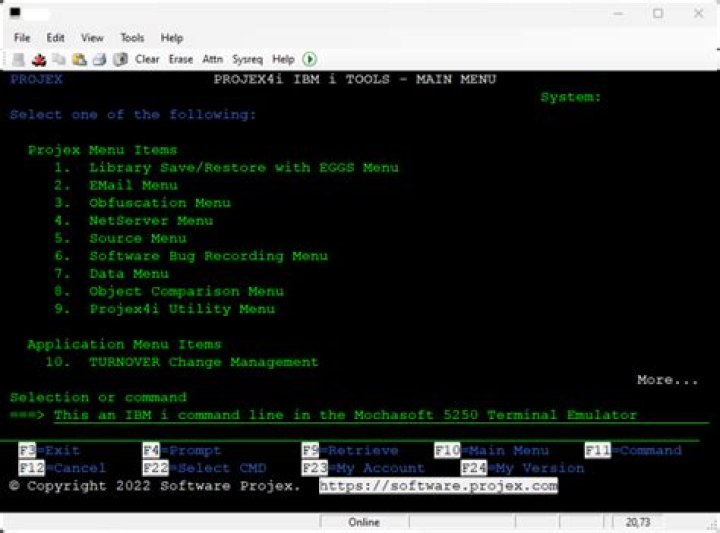Open the View menu

click(x=92, y=38)
